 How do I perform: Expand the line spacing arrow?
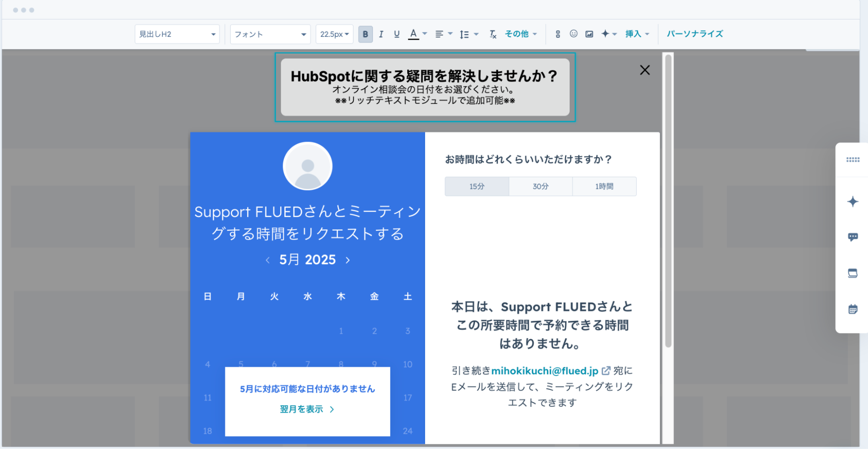point(476,34)
